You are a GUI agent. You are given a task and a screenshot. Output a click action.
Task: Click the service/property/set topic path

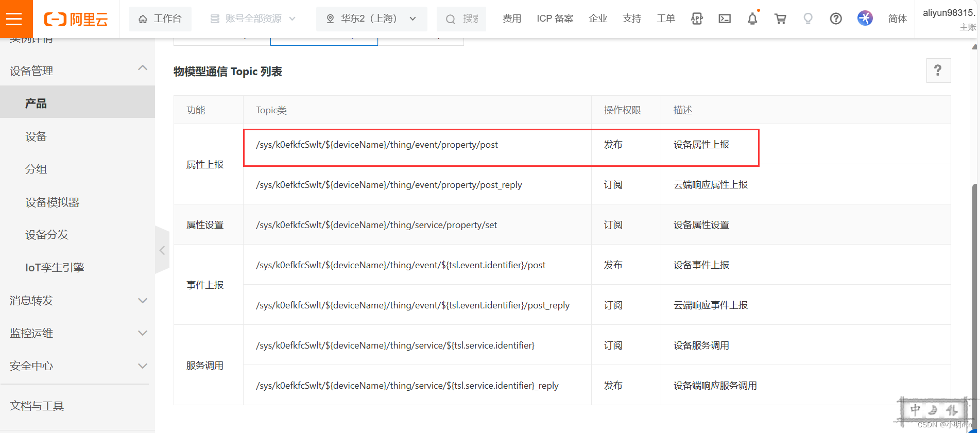click(376, 225)
